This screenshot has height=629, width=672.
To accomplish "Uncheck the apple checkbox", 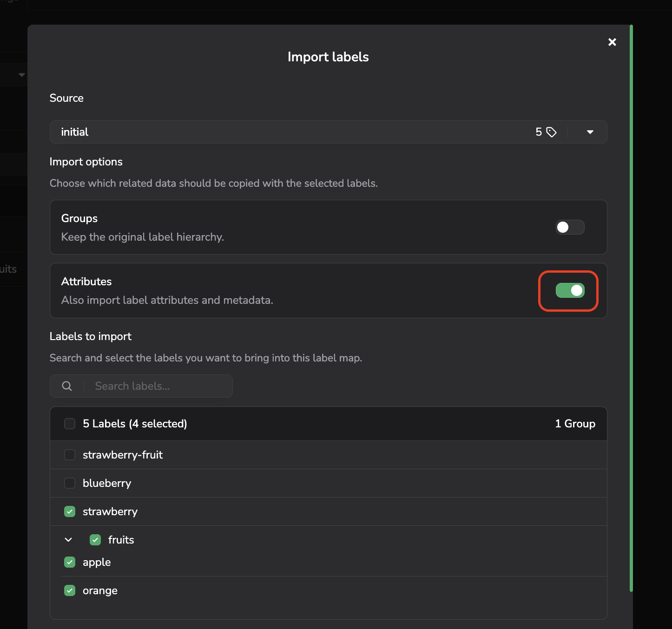I will coord(70,562).
